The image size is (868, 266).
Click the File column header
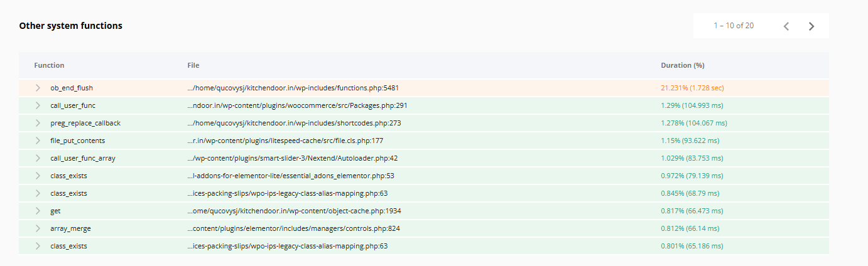pos(193,65)
